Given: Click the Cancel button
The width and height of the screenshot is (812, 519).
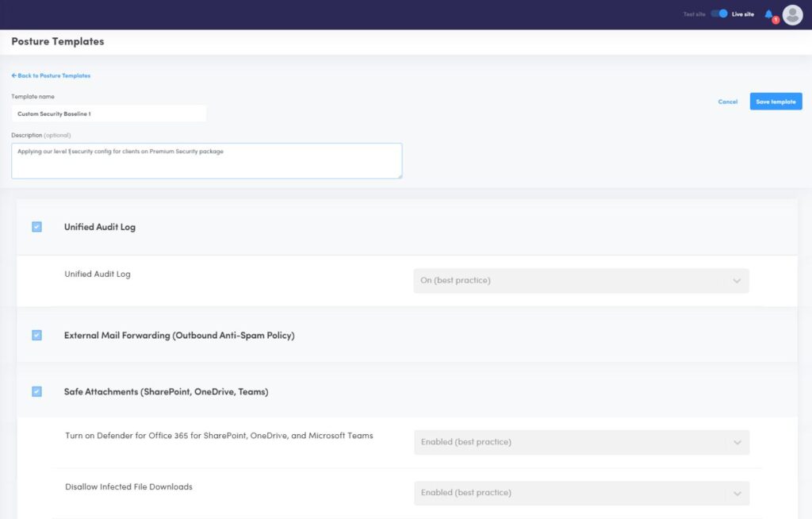Looking at the screenshot, I should (727, 101).
